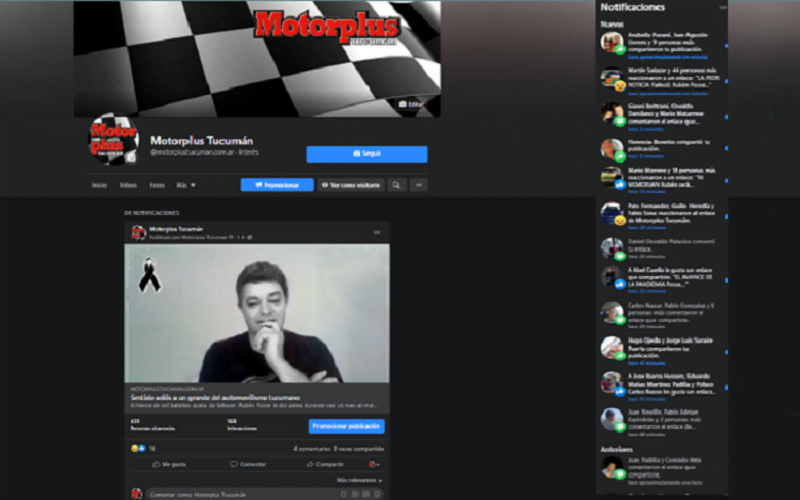
Task: Click the sticker icon in the comment box
Action: click(x=377, y=494)
